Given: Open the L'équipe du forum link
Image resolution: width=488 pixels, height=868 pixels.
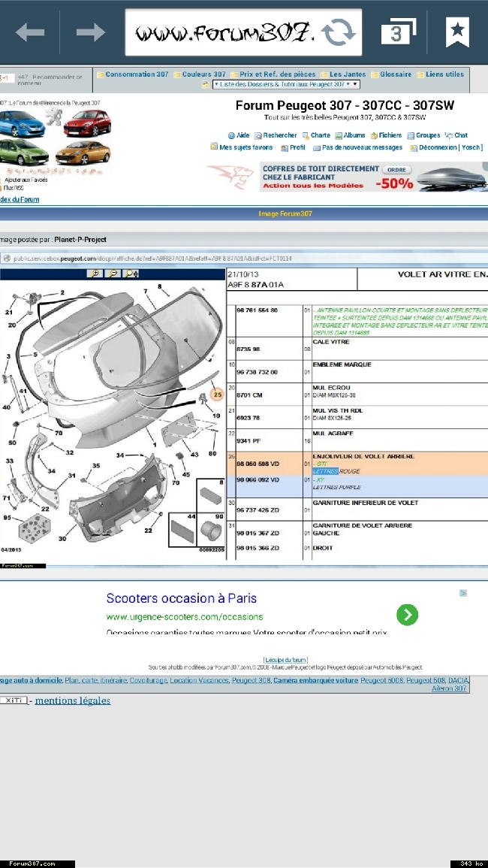Looking at the screenshot, I should click(x=285, y=660).
